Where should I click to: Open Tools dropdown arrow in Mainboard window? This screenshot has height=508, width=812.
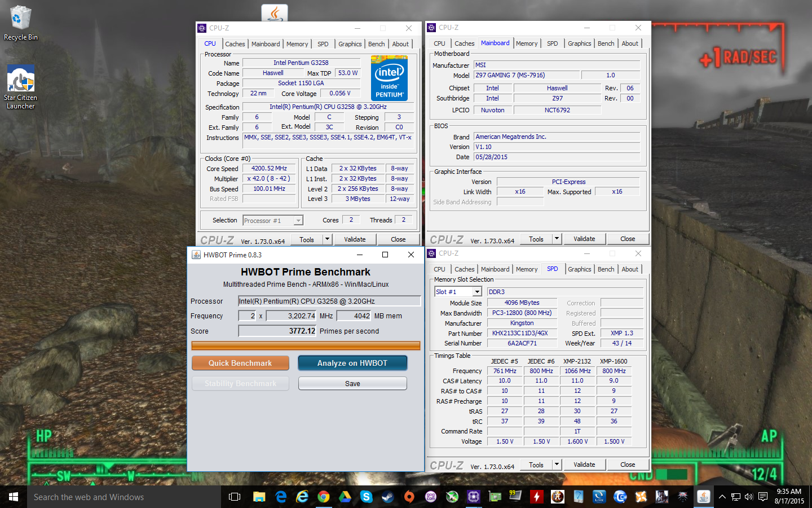pos(557,239)
